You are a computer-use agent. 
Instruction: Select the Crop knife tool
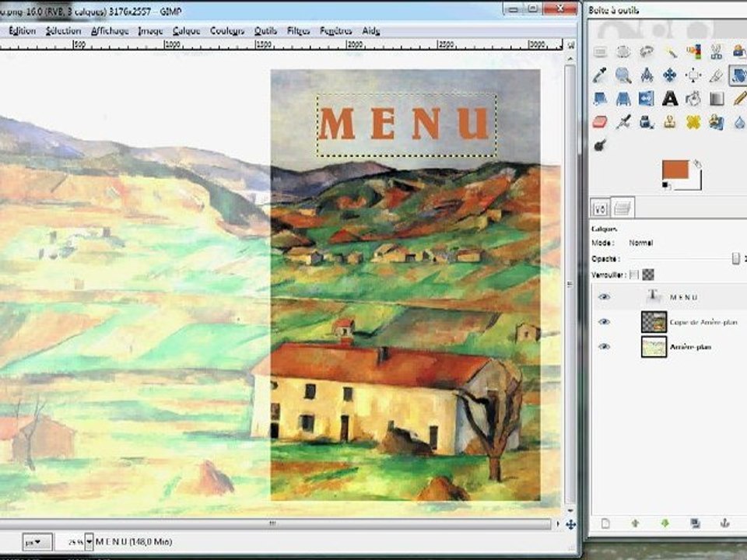click(x=717, y=75)
